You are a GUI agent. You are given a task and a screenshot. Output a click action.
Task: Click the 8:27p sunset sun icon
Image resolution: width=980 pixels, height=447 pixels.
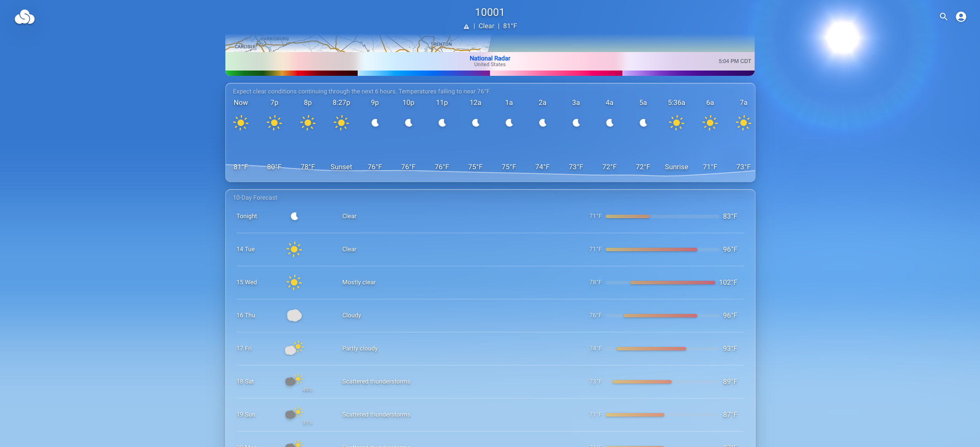(x=341, y=123)
